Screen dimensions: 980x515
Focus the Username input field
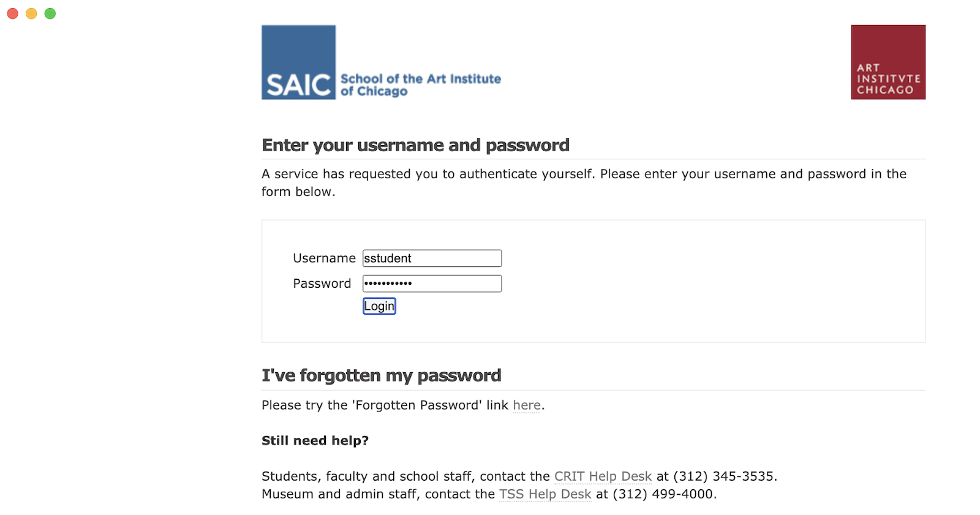[432, 258]
